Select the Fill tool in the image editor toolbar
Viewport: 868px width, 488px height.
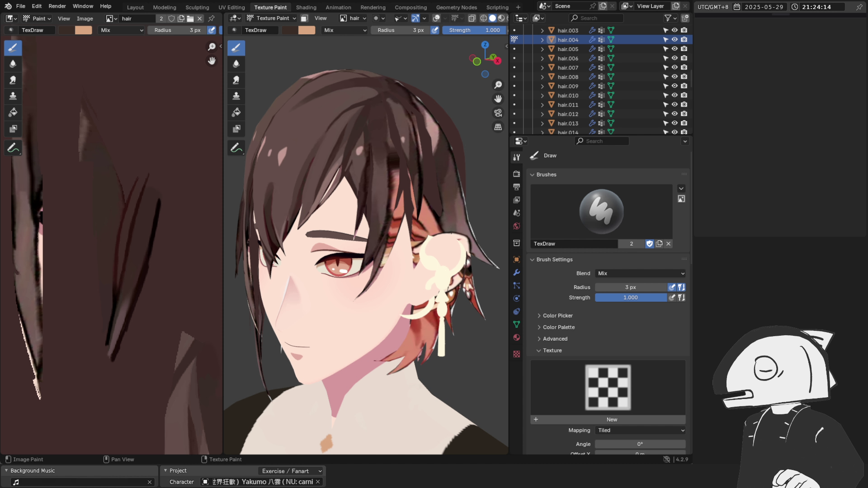pos(13,113)
